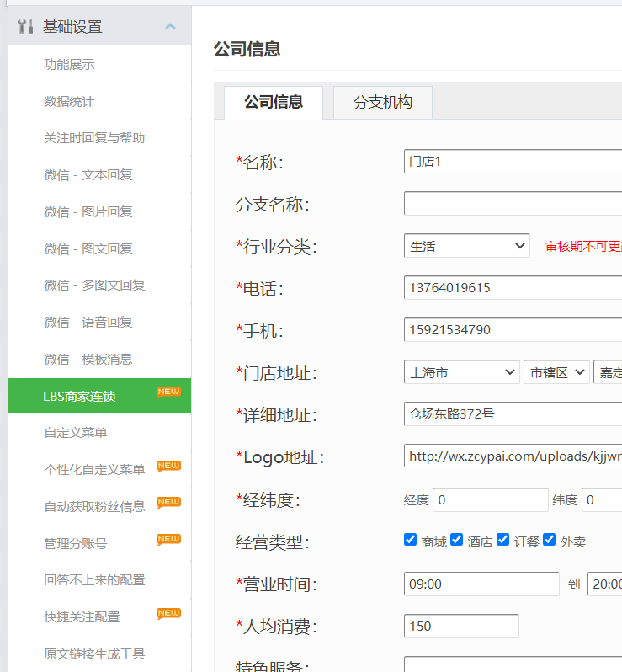Click the tools icon beside 基础设置
622x672 pixels.
[x=25, y=27]
